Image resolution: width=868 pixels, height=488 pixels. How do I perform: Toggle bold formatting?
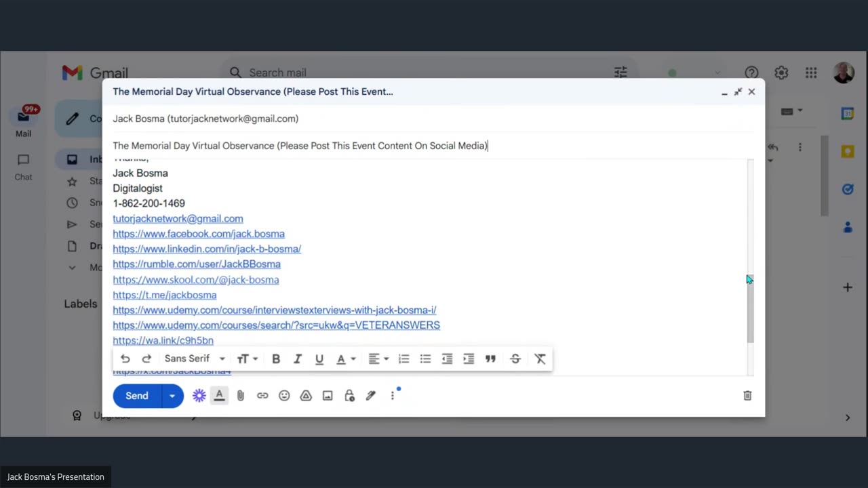pos(276,359)
